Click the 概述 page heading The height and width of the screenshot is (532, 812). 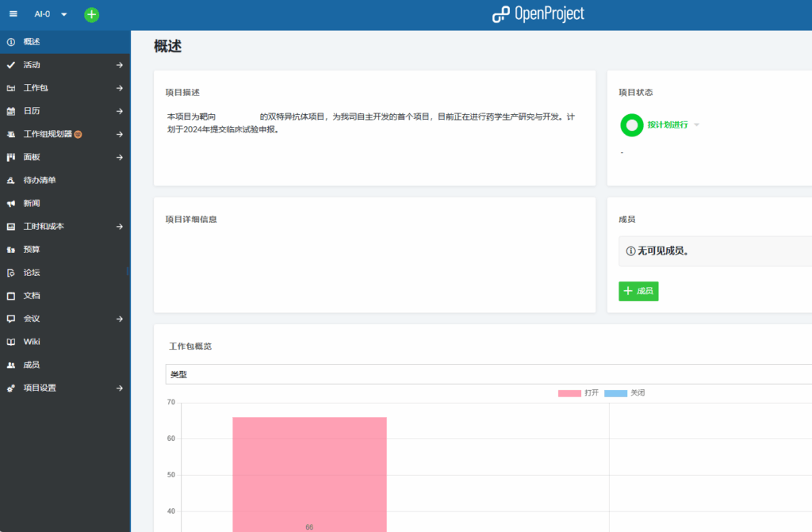click(168, 46)
